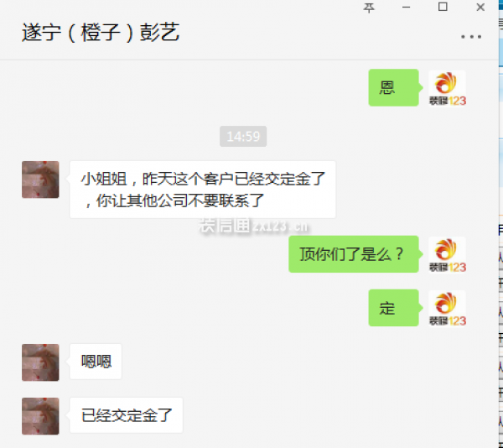Click sender avatar next to 定 message
This screenshot has height=448, width=503.
point(447,308)
